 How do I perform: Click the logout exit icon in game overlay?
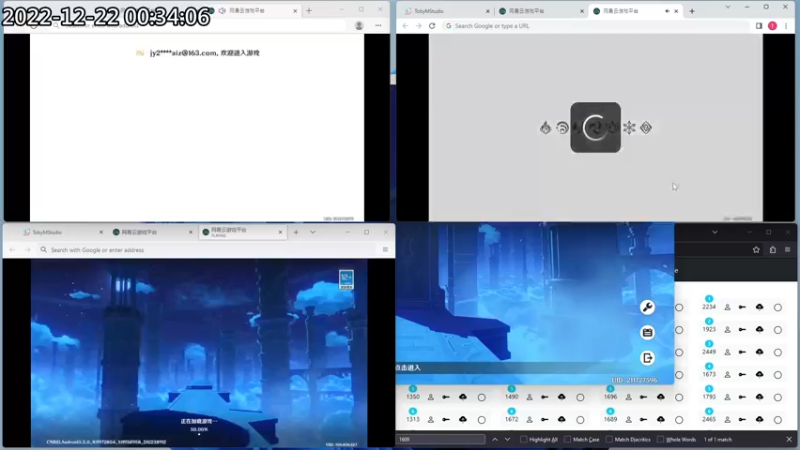coord(647,358)
